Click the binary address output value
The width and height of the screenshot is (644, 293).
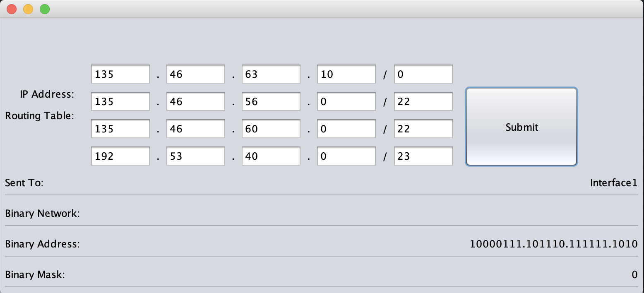coord(553,244)
